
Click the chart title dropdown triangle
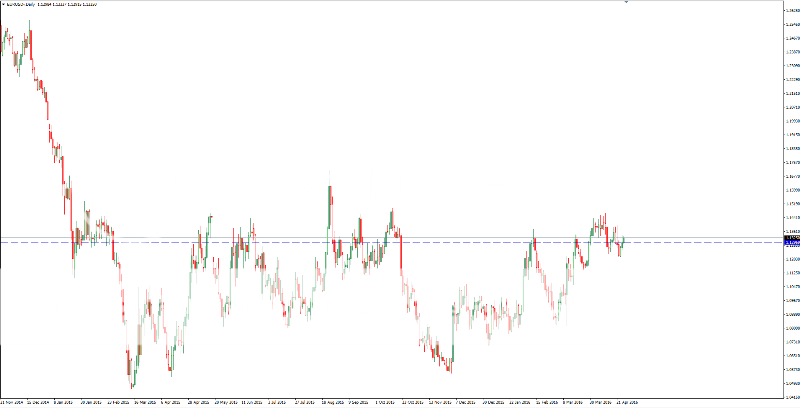pos(2,4)
